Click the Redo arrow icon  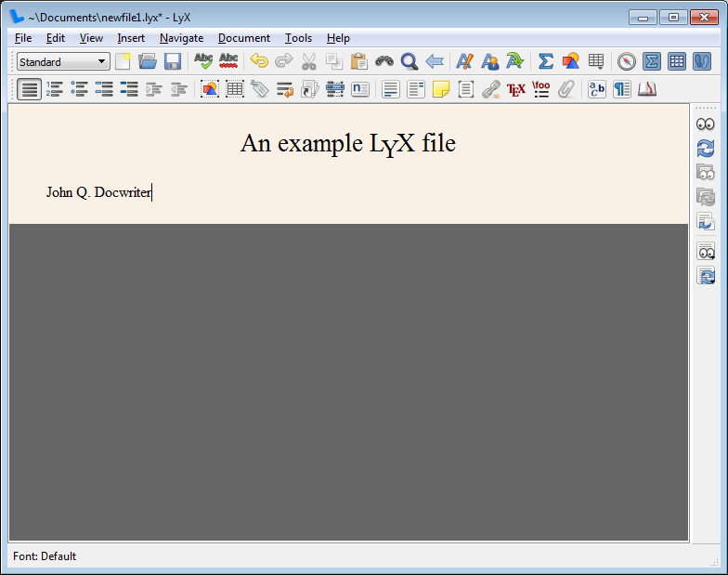[284, 61]
